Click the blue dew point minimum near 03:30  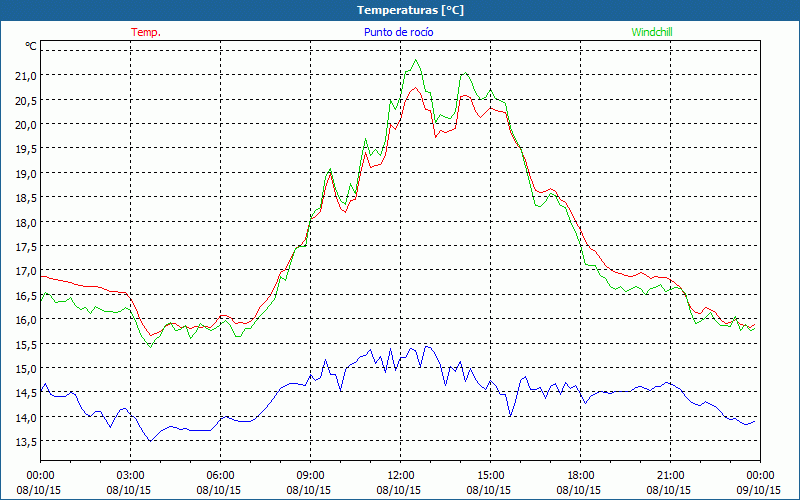pyautogui.click(x=150, y=440)
